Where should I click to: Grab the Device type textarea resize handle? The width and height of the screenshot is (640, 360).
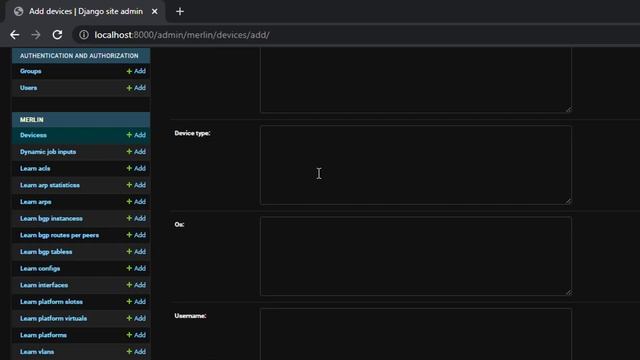568,201
